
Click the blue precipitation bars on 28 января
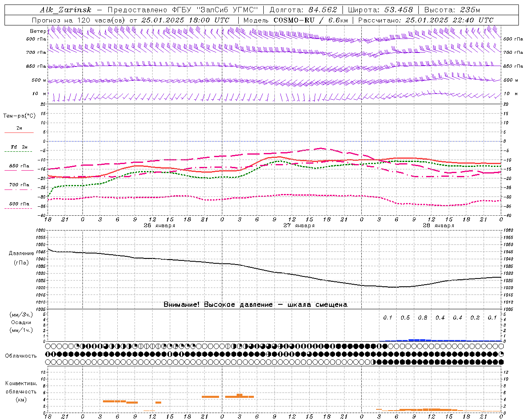(441, 340)
